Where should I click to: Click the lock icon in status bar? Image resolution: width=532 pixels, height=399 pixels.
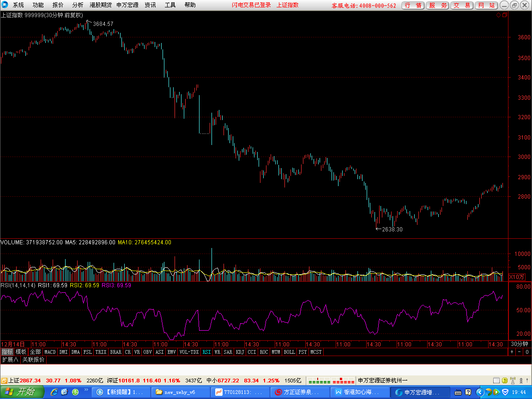tap(4, 381)
